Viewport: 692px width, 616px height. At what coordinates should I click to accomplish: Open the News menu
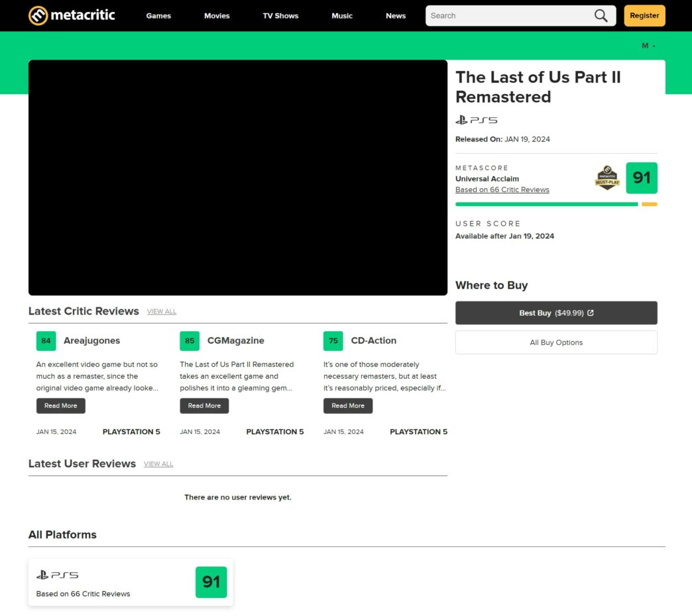point(396,16)
